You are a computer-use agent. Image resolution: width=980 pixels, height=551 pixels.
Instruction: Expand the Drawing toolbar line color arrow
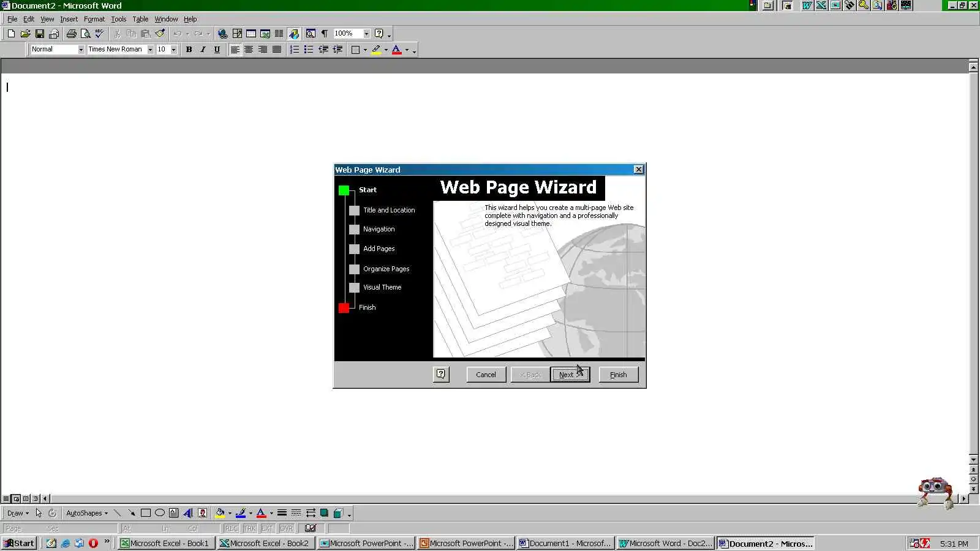tap(251, 513)
